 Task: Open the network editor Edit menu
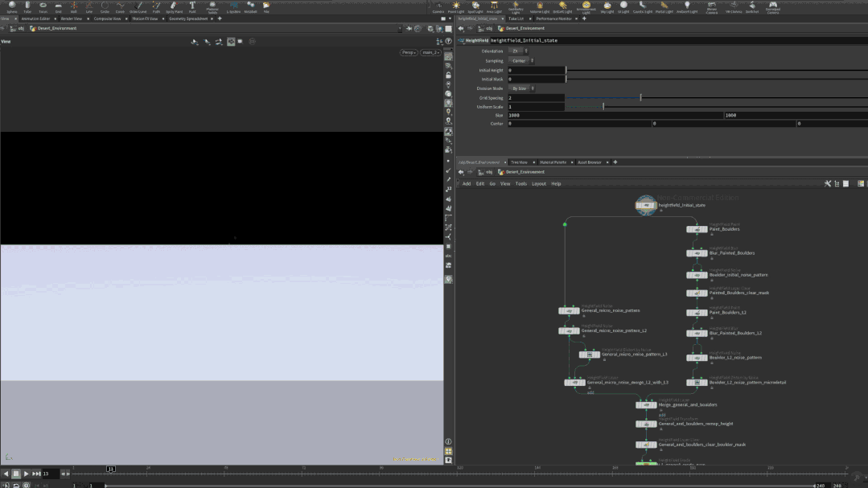click(480, 183)
